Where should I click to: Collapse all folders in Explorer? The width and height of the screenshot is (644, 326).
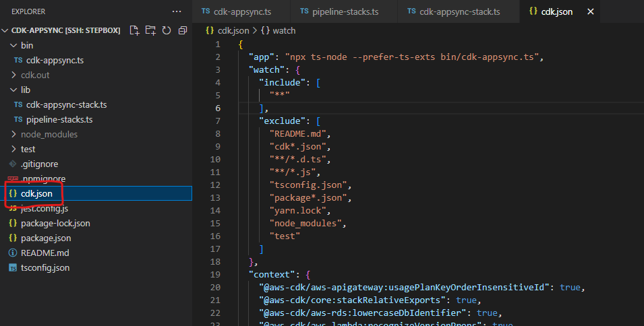coord(183,30)
